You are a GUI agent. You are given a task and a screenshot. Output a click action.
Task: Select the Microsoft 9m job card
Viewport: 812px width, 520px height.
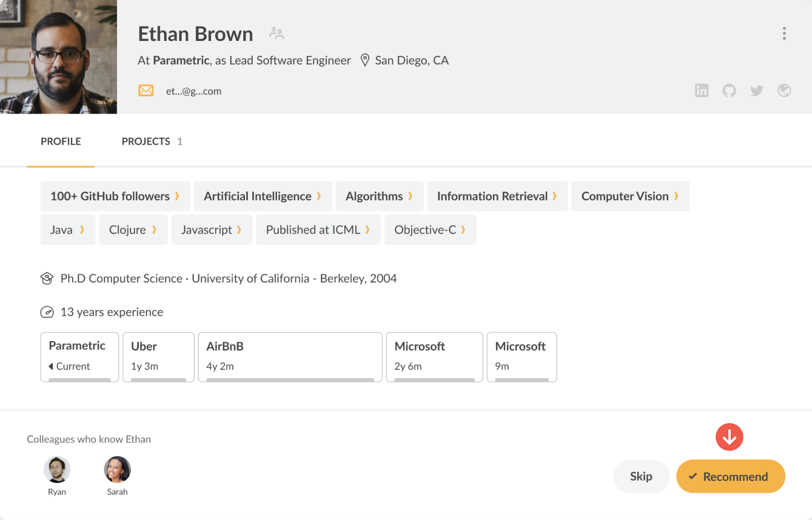522,357
